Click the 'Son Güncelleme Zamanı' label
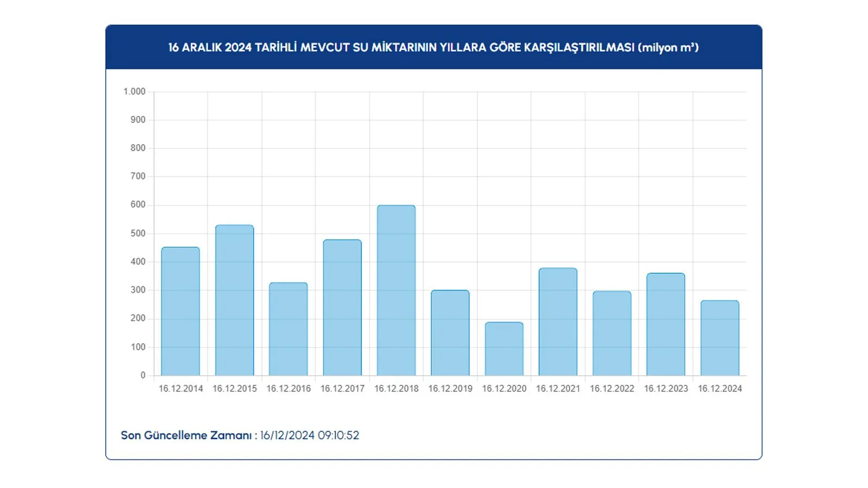The width and height of the screenshot is (868, 488). click(186, 435)
